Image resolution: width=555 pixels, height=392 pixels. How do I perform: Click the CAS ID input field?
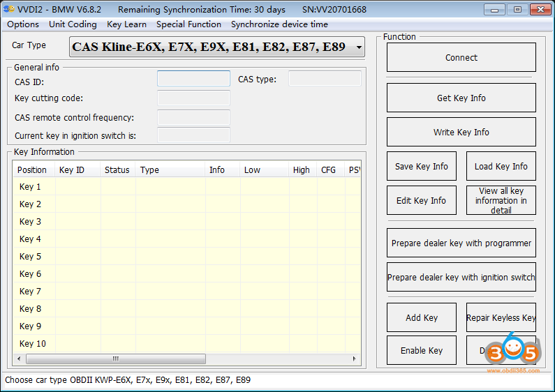pyautogui.click(x=193, y=79)
